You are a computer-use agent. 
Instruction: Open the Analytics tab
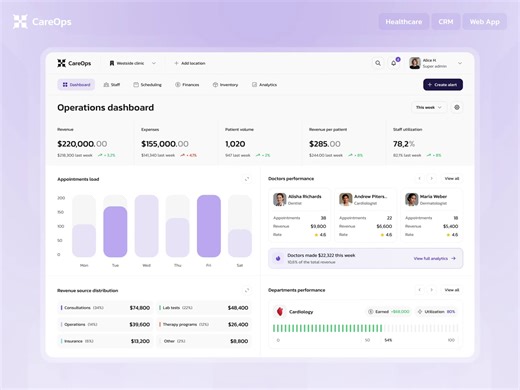click(264, 85)
